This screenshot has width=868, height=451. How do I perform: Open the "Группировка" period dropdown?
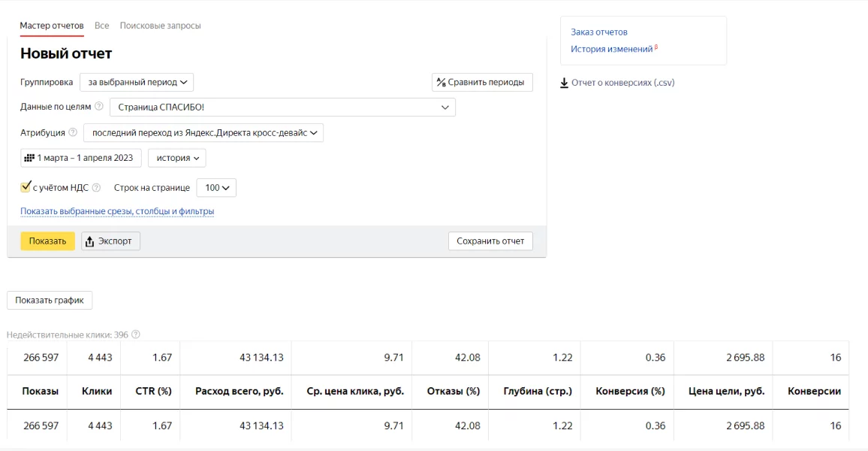[137, 82]
